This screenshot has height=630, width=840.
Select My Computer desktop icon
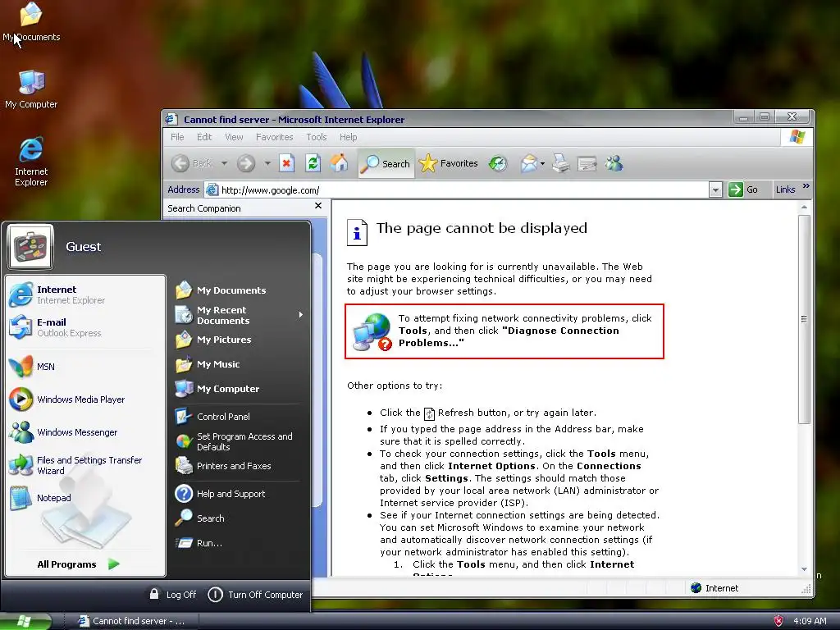click(31, 89)
